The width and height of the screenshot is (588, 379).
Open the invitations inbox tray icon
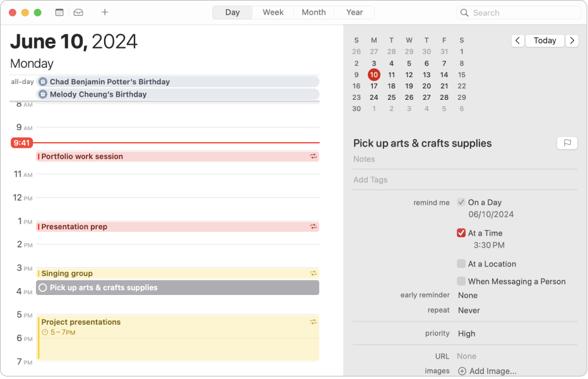tap(78, 12)
